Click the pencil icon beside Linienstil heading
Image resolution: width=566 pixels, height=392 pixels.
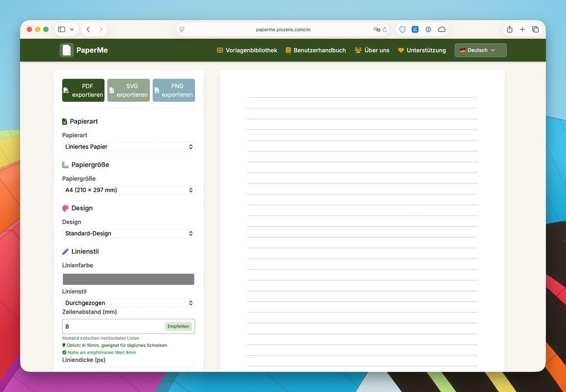[x=65, y=251]
